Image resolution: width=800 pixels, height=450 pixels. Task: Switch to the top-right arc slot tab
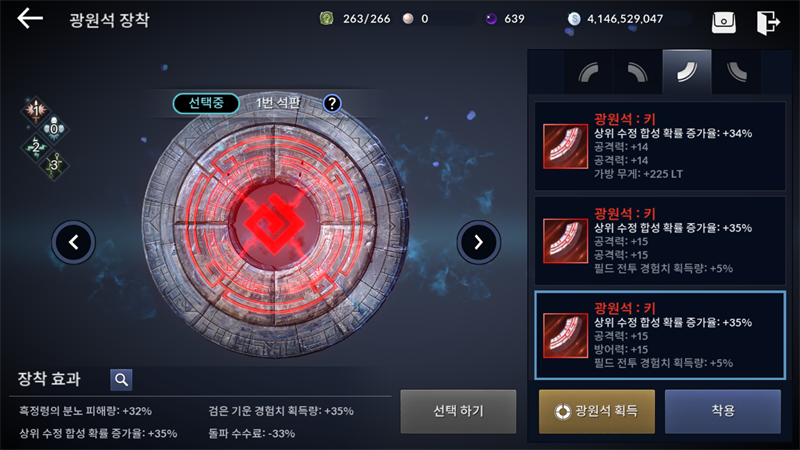(x=637, y=72)
